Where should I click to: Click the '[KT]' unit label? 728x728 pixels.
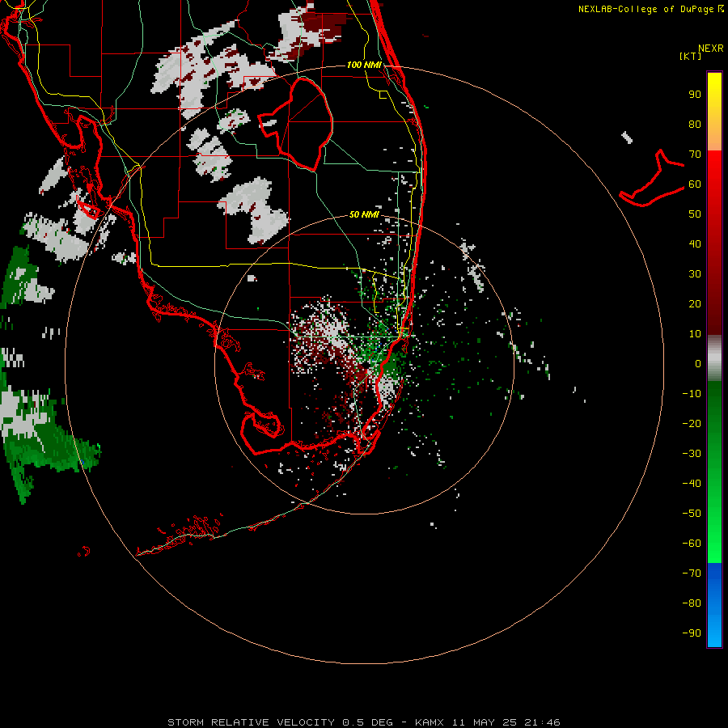pos(691,56)
